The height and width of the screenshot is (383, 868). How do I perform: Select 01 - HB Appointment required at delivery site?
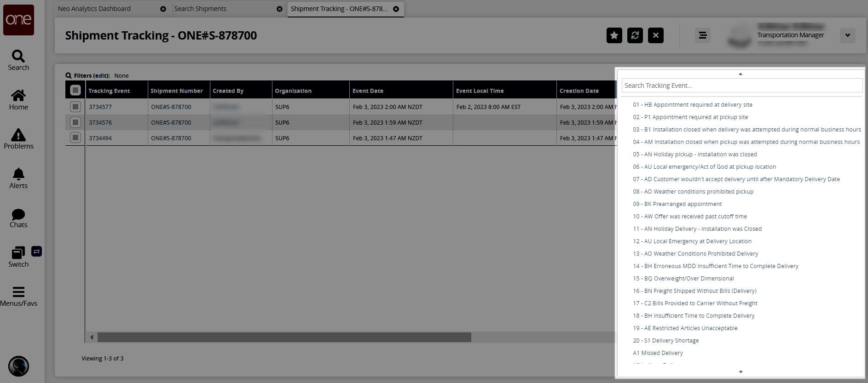click(693, 105)
